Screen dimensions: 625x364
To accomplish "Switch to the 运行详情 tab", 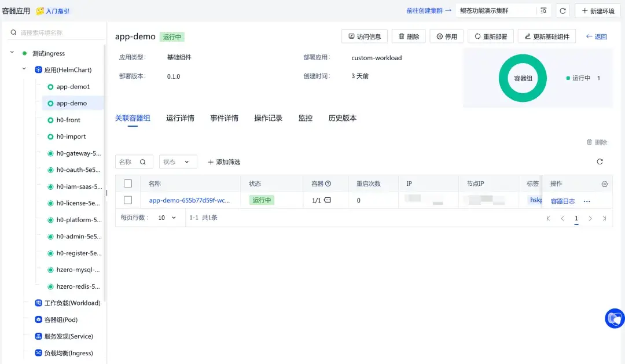I will pyautogui.click(x=180, y=118).
